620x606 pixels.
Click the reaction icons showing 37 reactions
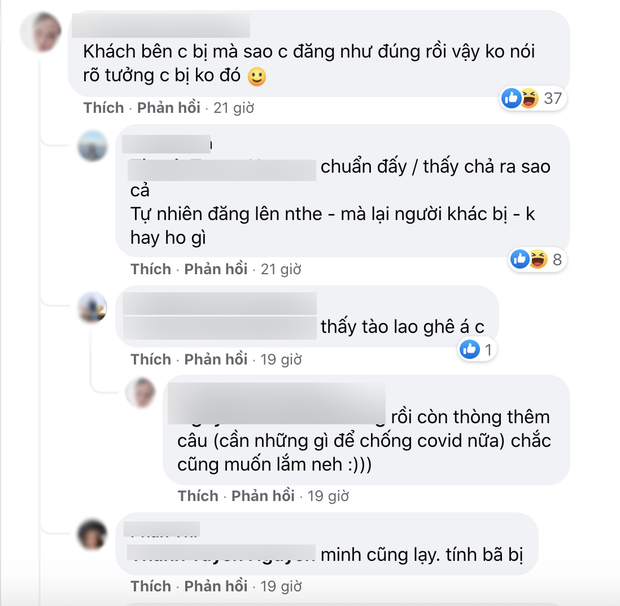point(520,98)
